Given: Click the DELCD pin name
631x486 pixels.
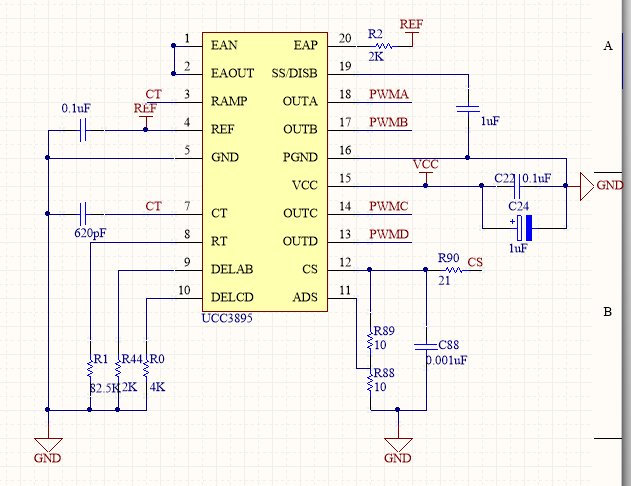Looking at the screenshot, I should point(232,297).
